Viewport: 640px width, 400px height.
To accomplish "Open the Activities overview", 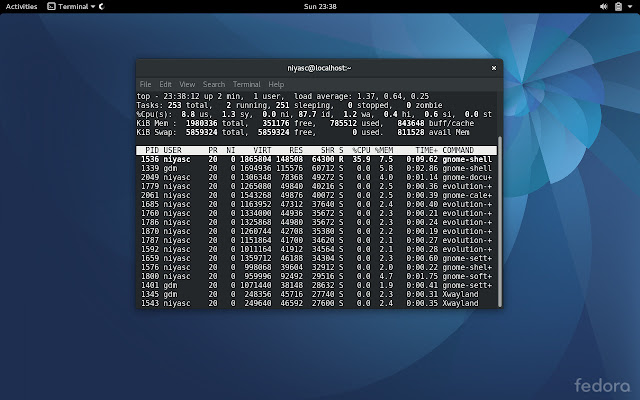I will point(21,7).
